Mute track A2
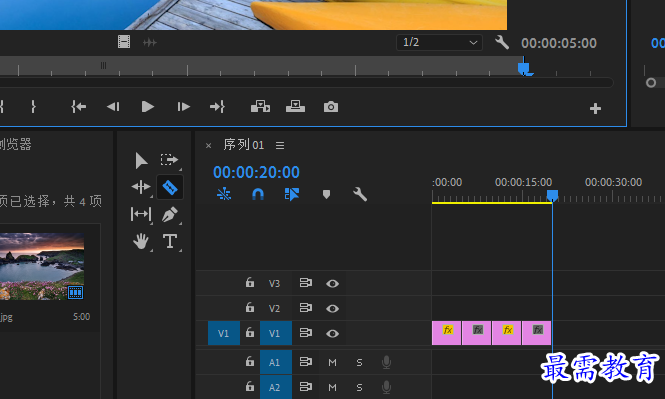665x399 pixels. 332,388
